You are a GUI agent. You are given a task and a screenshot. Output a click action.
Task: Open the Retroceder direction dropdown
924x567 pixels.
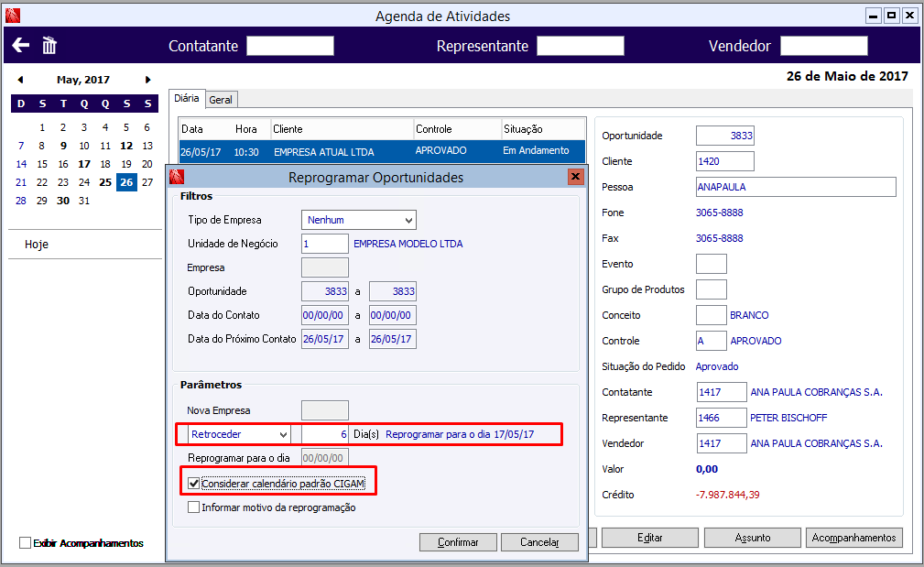[x=239, y=434]
